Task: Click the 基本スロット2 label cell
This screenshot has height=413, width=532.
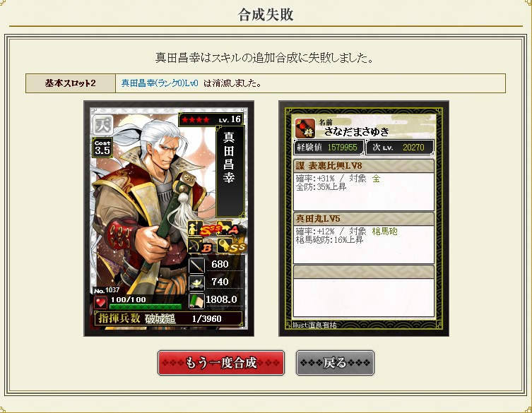Action: [71, 83]
